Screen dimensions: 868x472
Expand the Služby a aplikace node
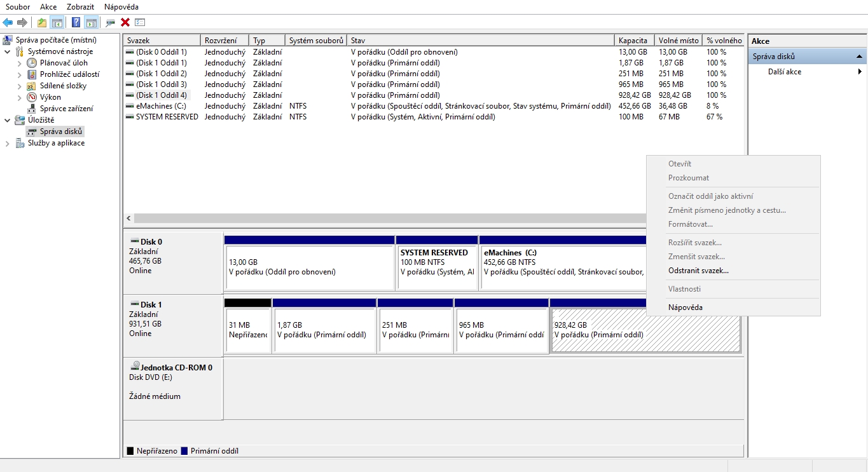click(x=7, y=144)
